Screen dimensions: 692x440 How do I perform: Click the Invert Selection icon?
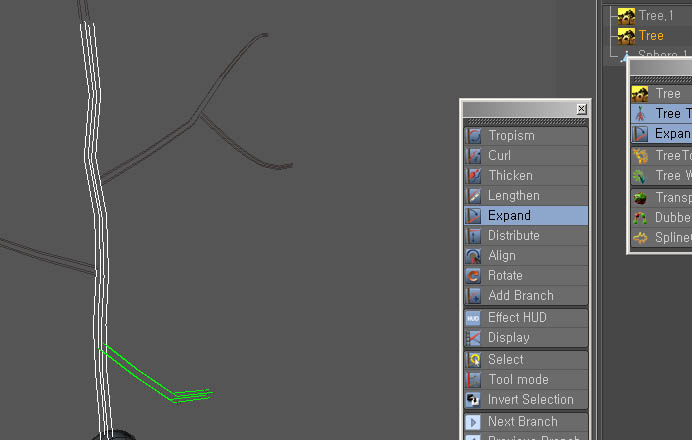(474, 400)
